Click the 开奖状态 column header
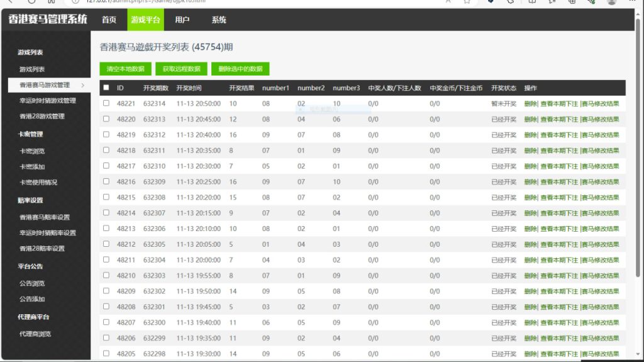 click(504, 88)
